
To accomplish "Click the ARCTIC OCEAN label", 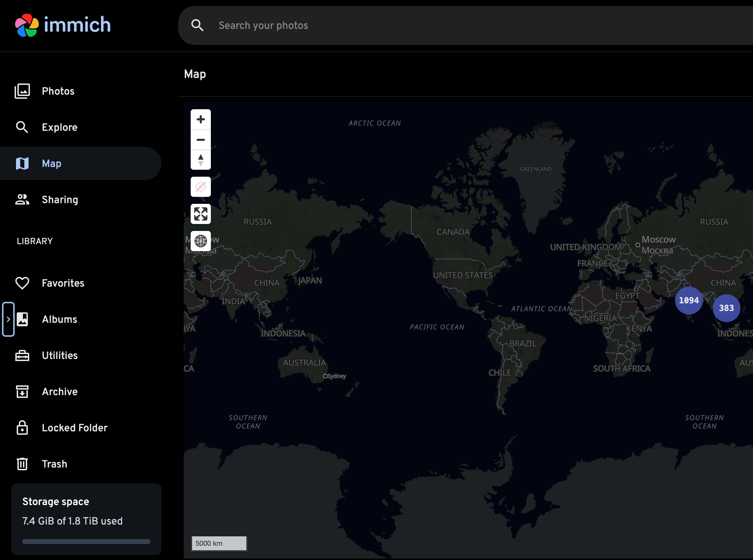I will (375, 123).
